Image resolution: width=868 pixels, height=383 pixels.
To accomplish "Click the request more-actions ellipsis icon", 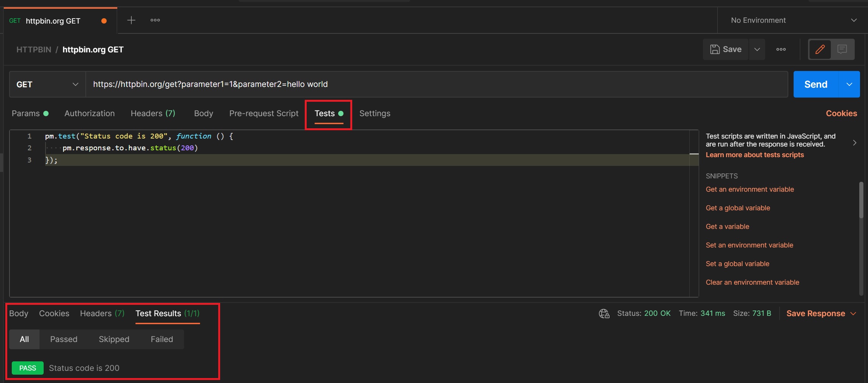I will [x=781, y=49].
